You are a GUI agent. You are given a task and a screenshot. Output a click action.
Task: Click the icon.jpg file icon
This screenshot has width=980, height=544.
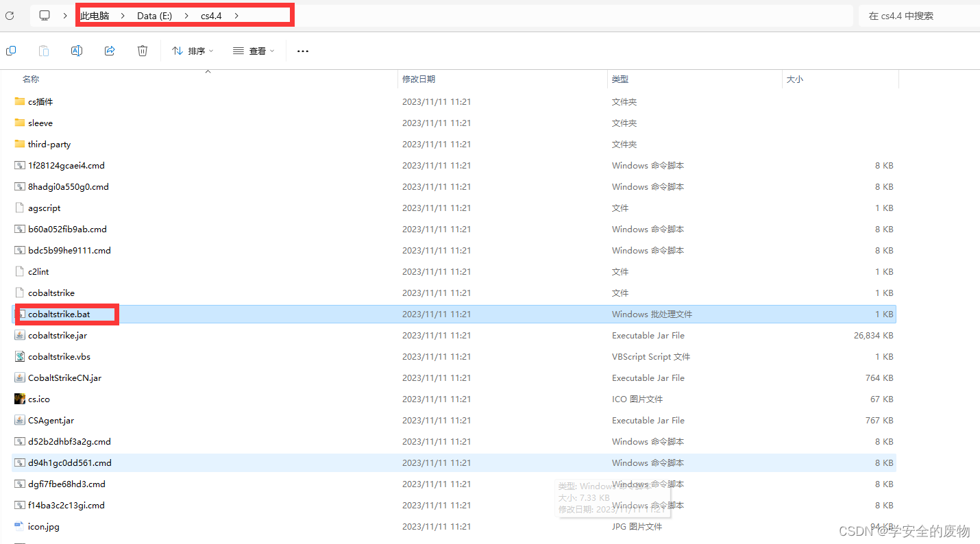19,526
